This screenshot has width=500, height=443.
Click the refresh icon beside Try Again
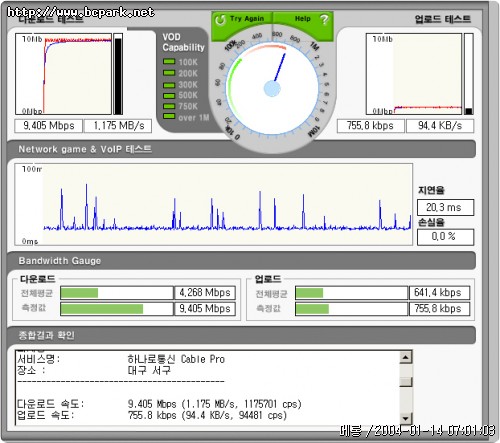(220, 20)
